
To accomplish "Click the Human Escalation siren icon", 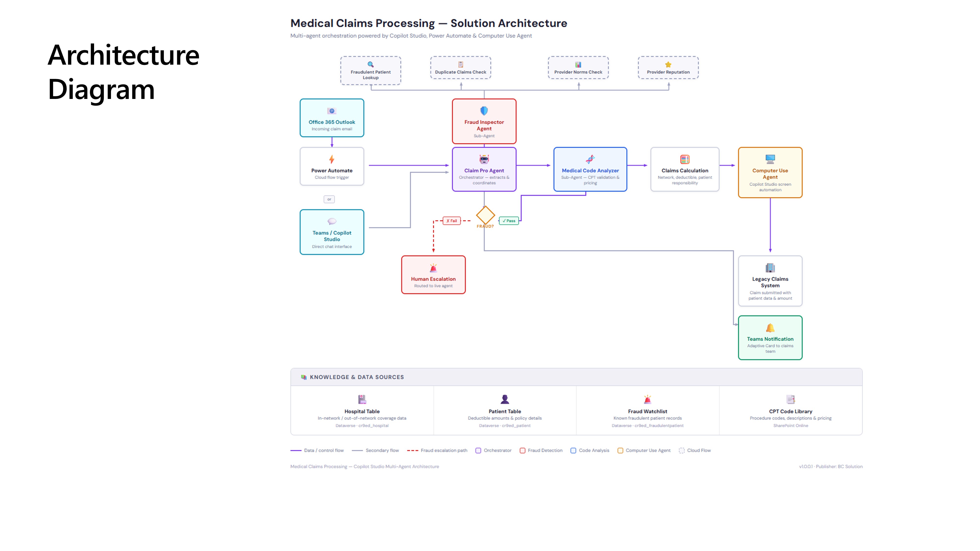I will (433, 268).
